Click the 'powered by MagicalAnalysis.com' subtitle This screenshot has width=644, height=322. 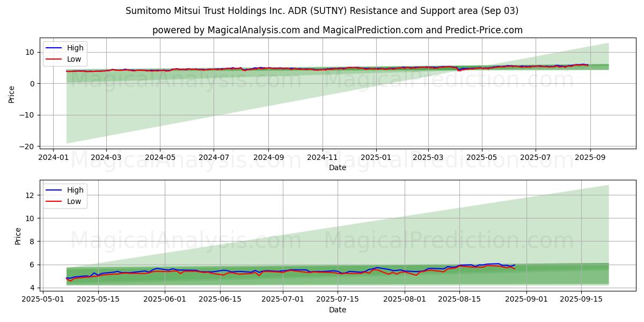pyautogui.click(x=338, y=30)
